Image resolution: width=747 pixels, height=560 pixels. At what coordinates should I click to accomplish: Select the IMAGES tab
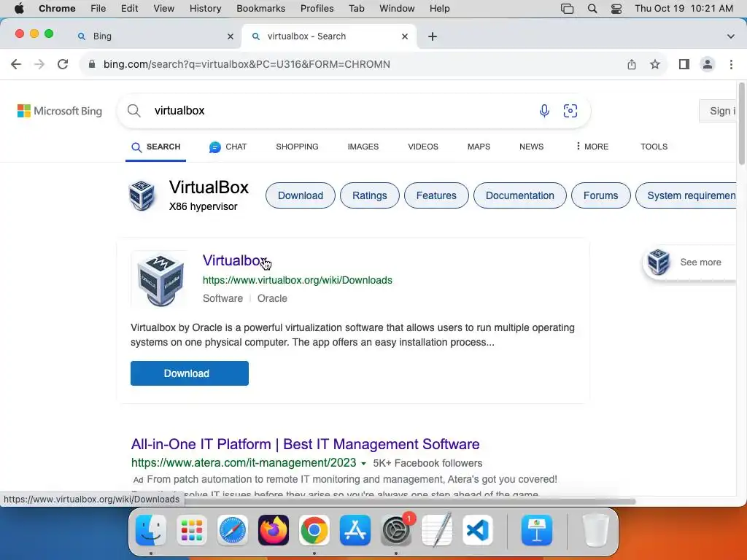pyautogui.click(x=363, y=147)
